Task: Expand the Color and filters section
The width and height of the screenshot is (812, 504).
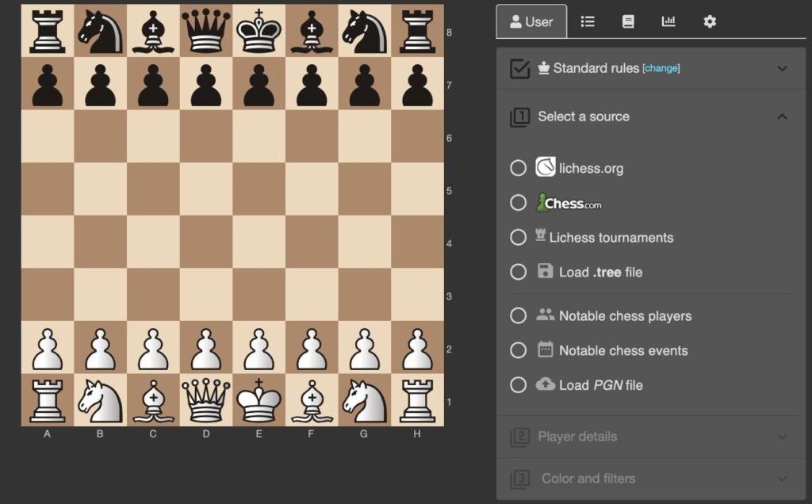Action: pyautogui.click(x=782, y=479)
